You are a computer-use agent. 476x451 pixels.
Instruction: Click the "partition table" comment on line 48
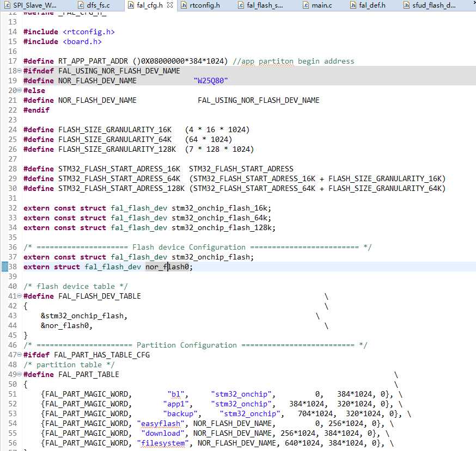coord(69,364)
